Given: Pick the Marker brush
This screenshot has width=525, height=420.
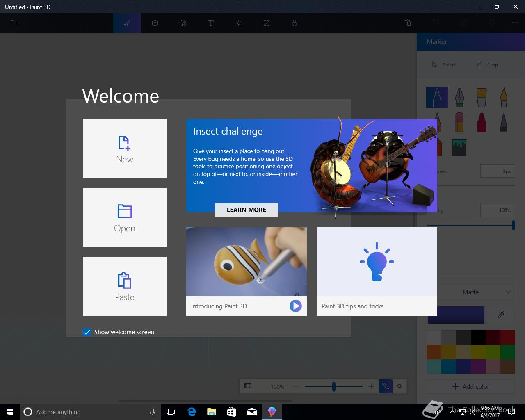Looking at the screenshot, I should click(x=437, y=97).
